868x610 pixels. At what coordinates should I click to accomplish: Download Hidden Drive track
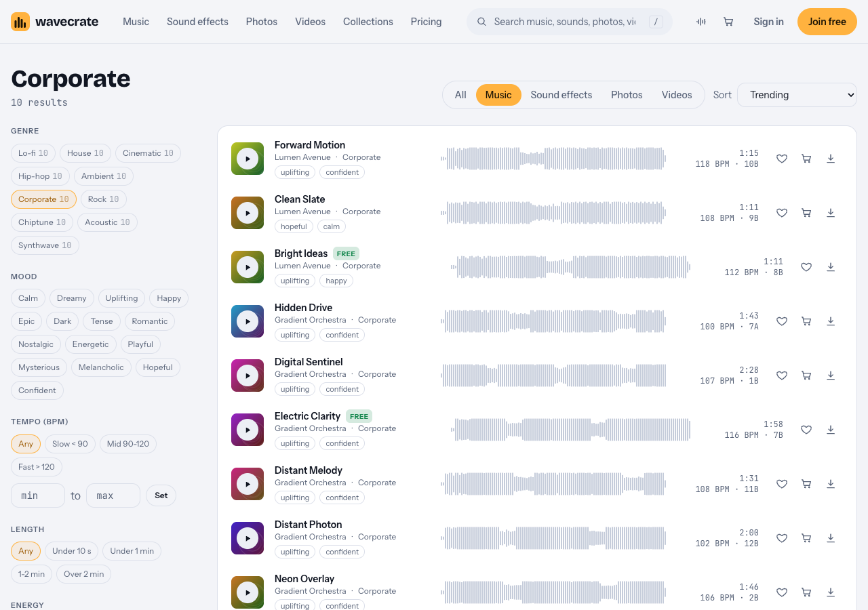click(x=831, y=321)
